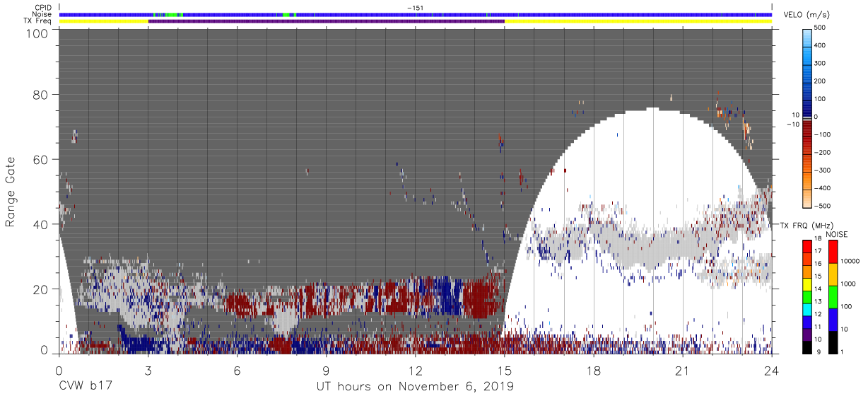Click the Noise row label above the plot
868x401 pixels.
click(42, 14)
